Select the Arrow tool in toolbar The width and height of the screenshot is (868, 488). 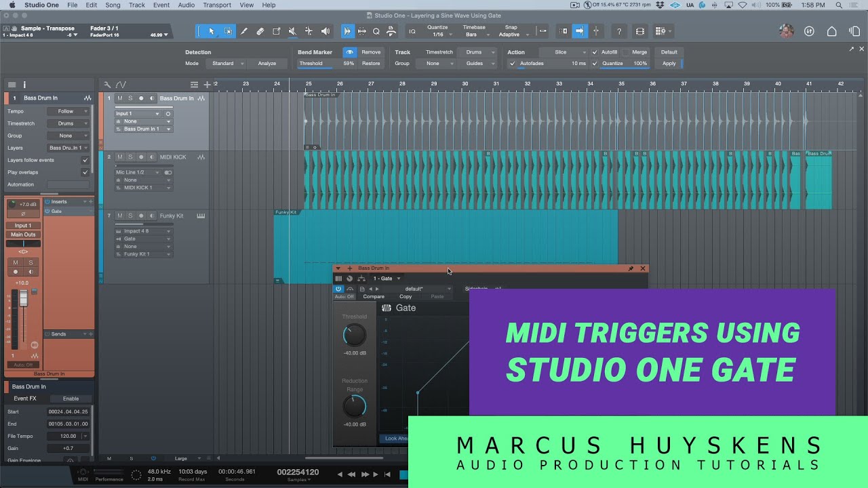coord(212,31)
